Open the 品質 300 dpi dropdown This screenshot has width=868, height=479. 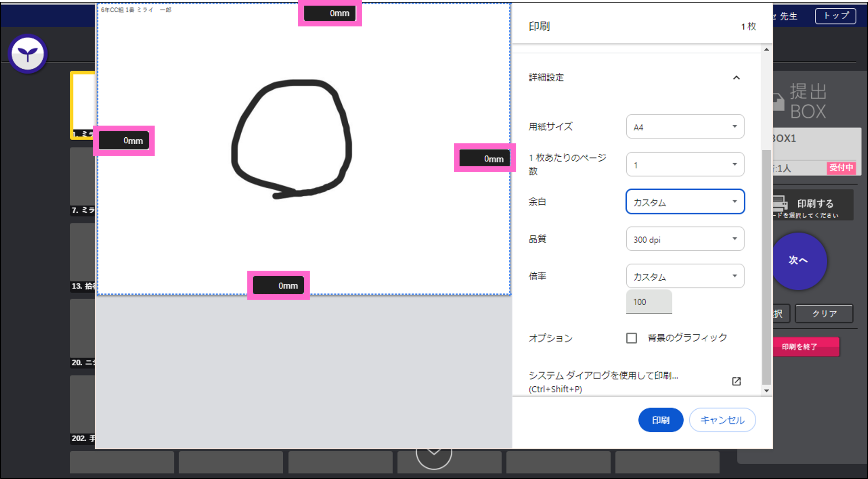(684, 239)
